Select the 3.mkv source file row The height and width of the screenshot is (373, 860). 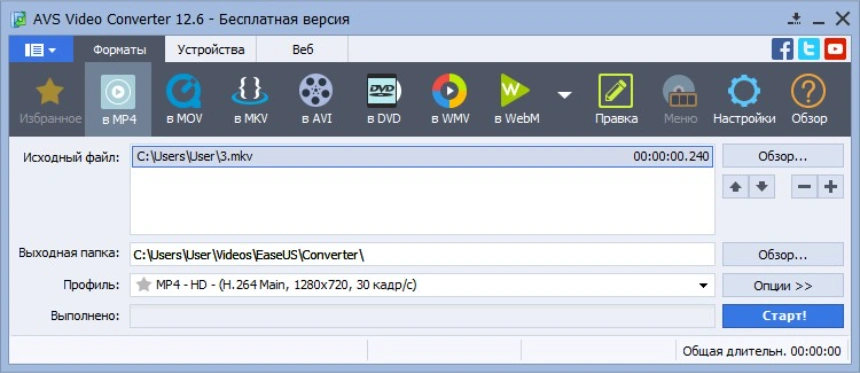(x=422, y=157)
